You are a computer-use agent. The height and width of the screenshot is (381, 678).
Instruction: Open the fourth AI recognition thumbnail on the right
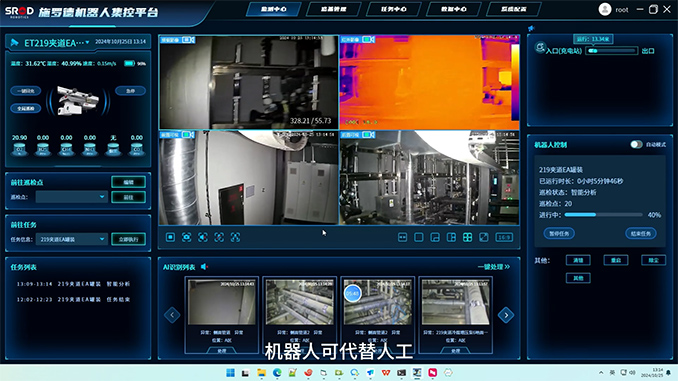[456, 302]
